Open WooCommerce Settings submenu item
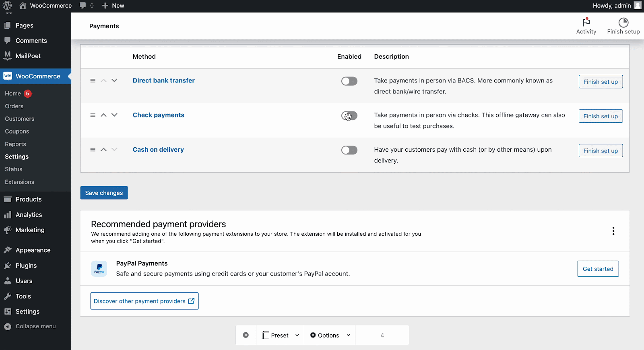644x350 pixels. coord(17,156)
